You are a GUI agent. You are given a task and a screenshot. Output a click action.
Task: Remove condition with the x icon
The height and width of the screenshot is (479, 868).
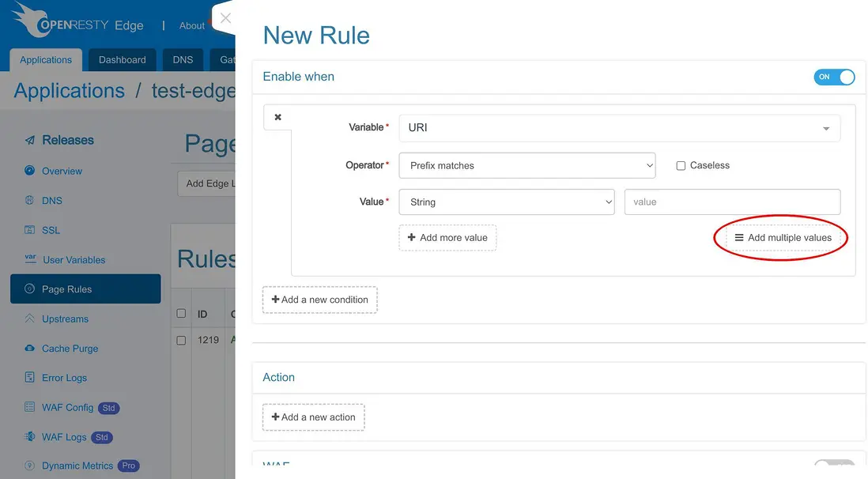tap(278, 117)
